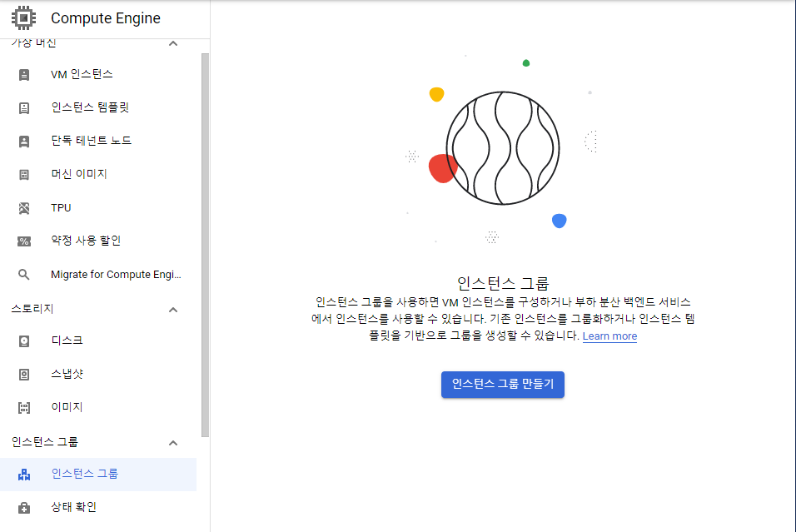This screenshot has height=532, width=796.
Task: Open 인스턴스 템플릿 menu item
Action: click(x=98, y=107)
